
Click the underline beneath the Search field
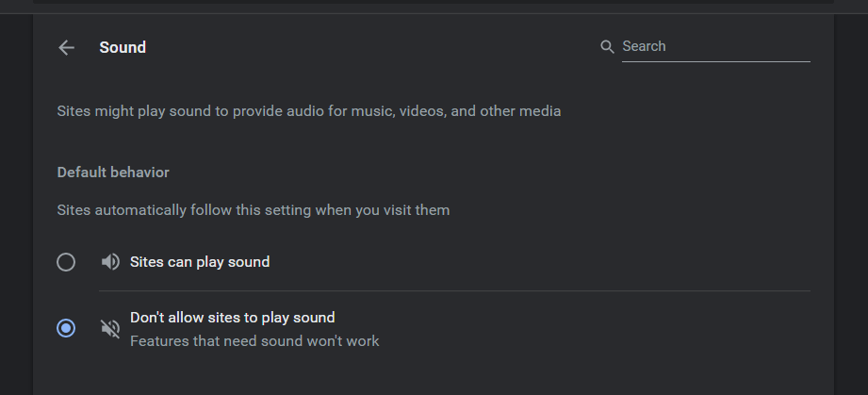(715, 61)
